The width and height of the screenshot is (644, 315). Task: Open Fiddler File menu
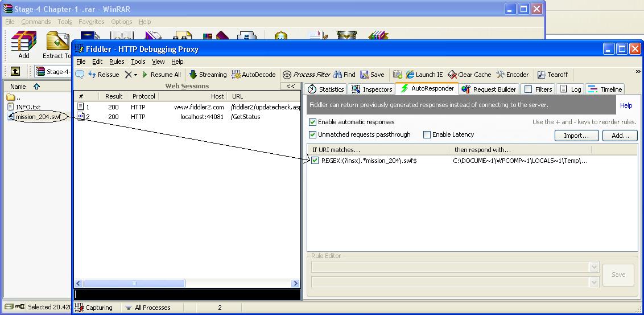[81, 62]
